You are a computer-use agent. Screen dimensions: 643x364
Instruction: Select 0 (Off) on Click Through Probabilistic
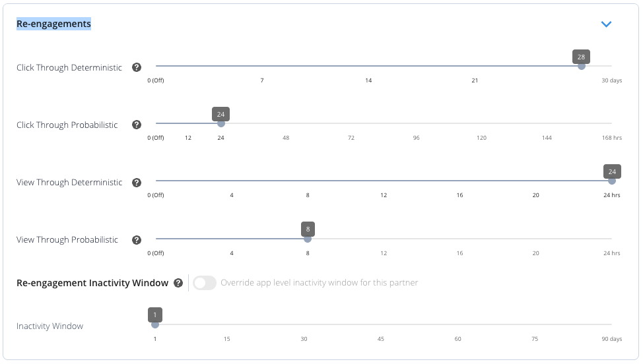click(x=156, y=123)
